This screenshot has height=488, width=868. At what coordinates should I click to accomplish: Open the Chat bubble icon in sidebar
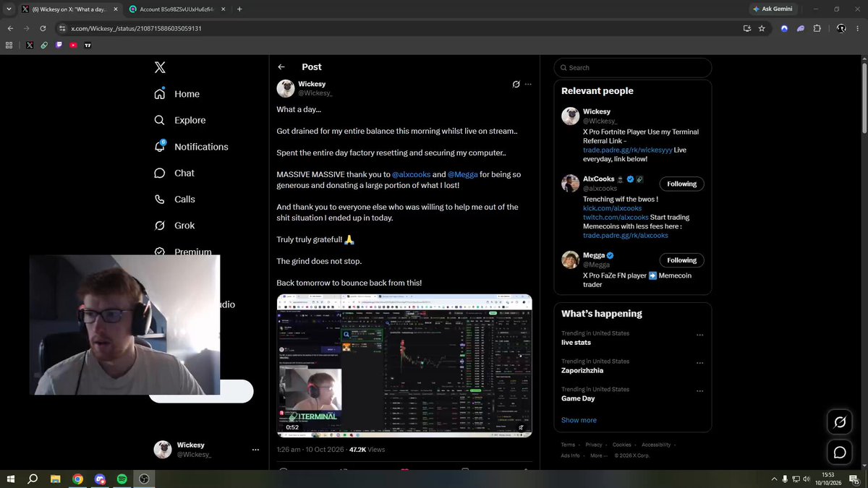(x=160, y=173)
